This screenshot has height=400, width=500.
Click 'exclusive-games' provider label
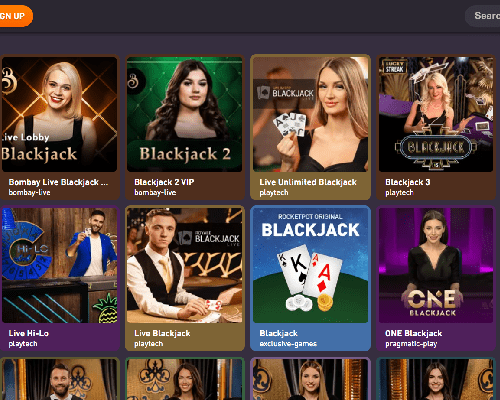288,344
